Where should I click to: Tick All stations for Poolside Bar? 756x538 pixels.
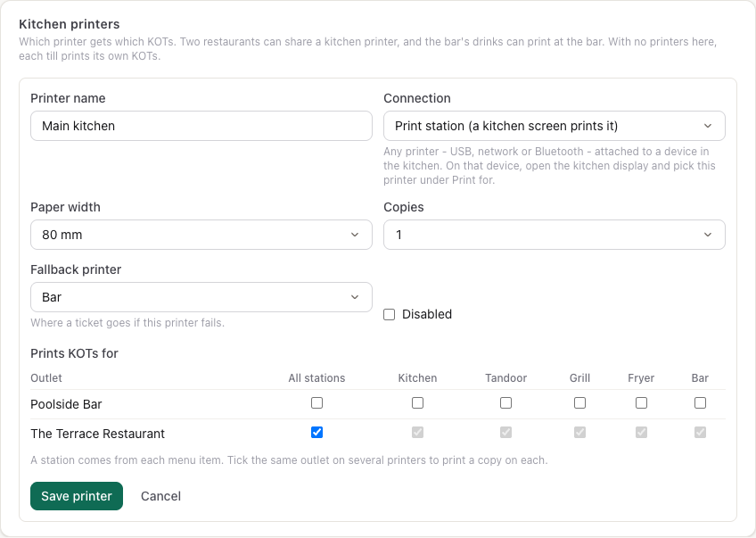(x=316, y=403)
